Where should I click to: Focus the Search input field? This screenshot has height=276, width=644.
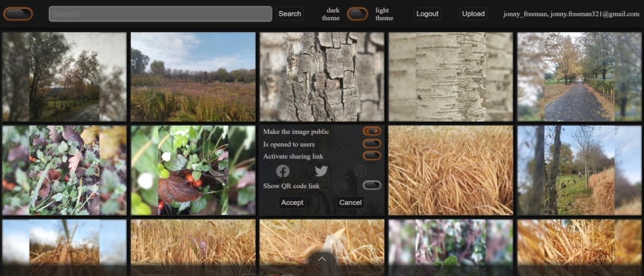click(160, 14)
